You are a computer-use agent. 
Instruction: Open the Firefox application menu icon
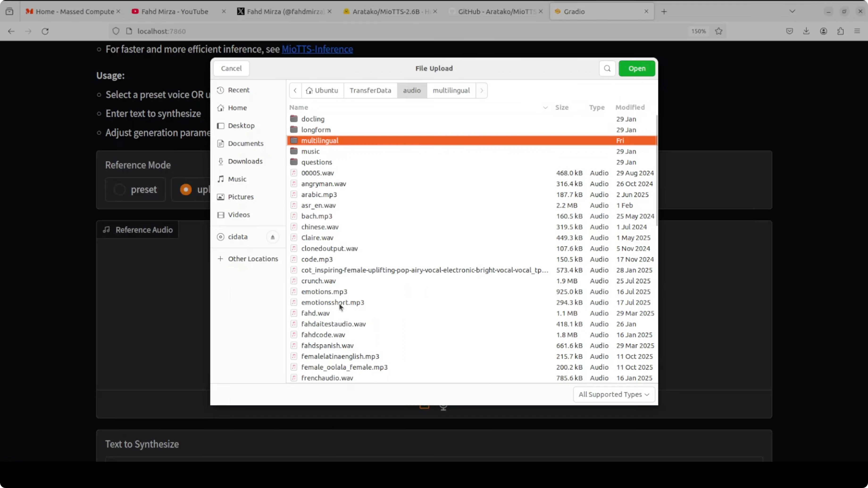pyautogui.click(x=857, y=31)
